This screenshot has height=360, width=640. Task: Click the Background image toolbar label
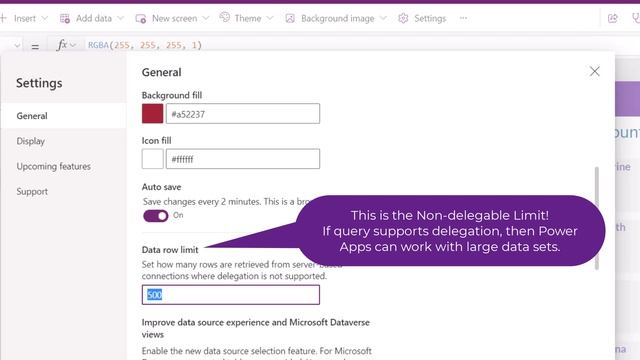(338, 18)
